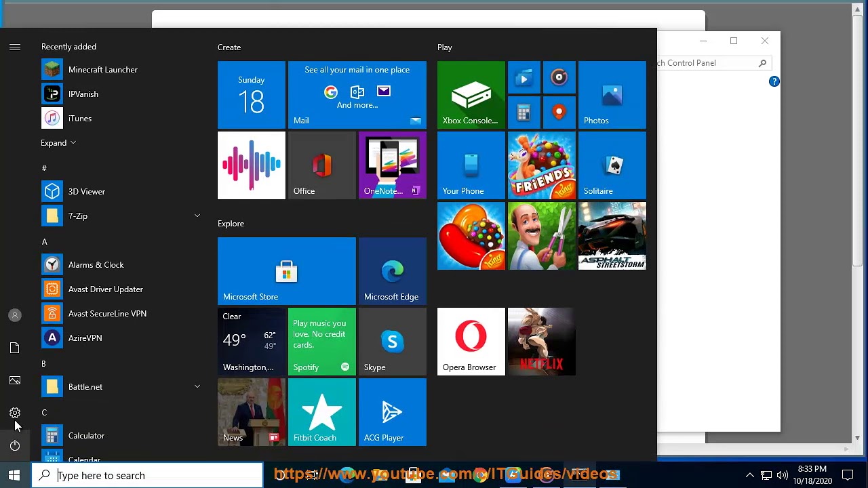Viewport: 868px width, 488px height.
Task: Open the Xbox Console Companion tile
Action: 471,95
